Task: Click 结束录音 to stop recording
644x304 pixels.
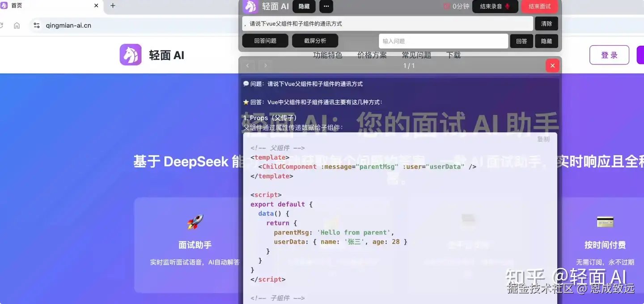Action: 495,6
